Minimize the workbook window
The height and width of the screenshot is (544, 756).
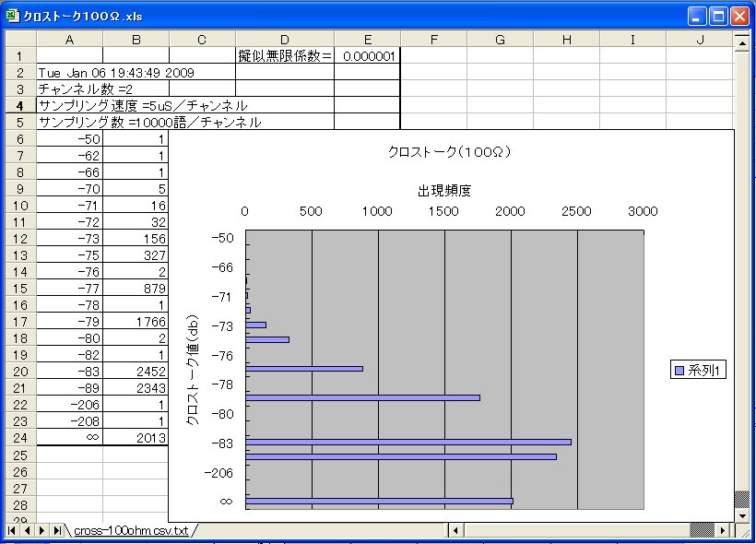pos(697,16)
